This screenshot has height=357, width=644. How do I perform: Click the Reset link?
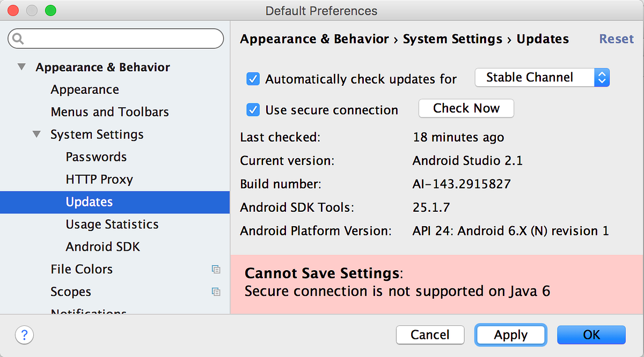[x=616, y=39]
